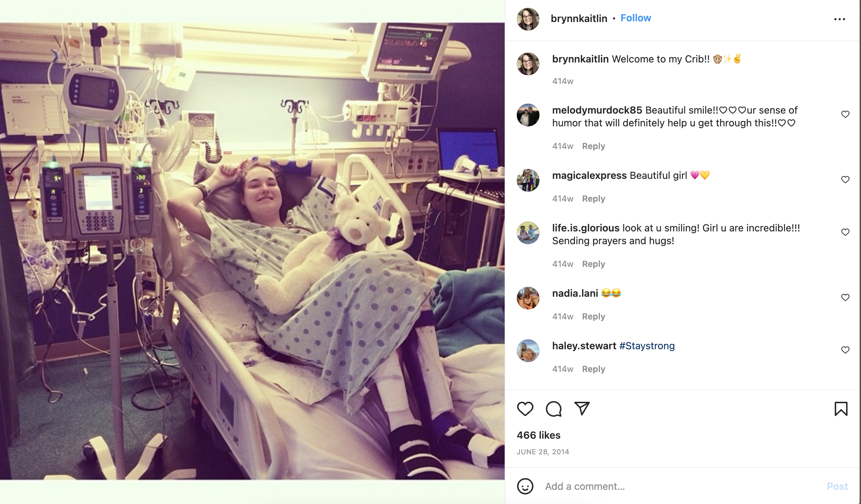Open brynnkaitlin's header profile picture
The width and height of the screenshot is (861, 504).
coord(528,19)
